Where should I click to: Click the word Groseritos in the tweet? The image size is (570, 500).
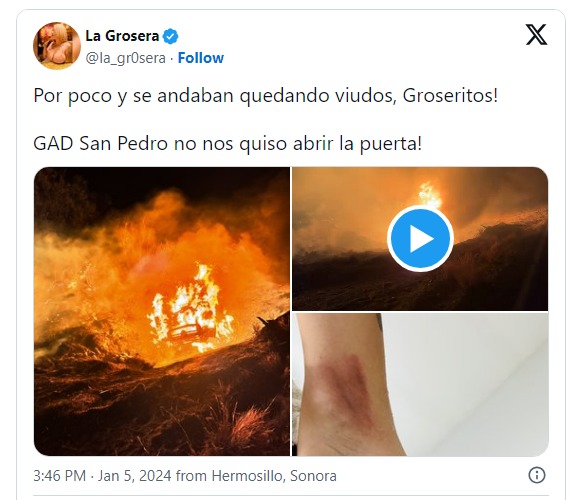click(450, 96)
